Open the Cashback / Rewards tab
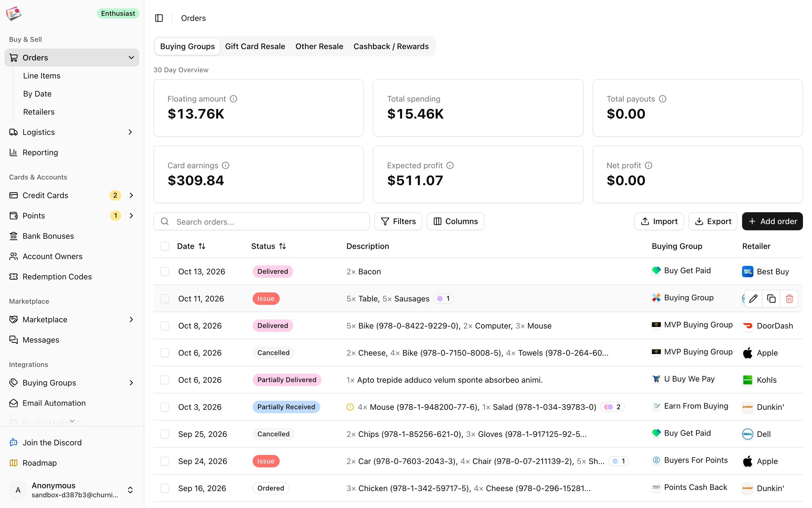This screenshot has width=812, height=508. pyautogui.click(x=391, y=46)
